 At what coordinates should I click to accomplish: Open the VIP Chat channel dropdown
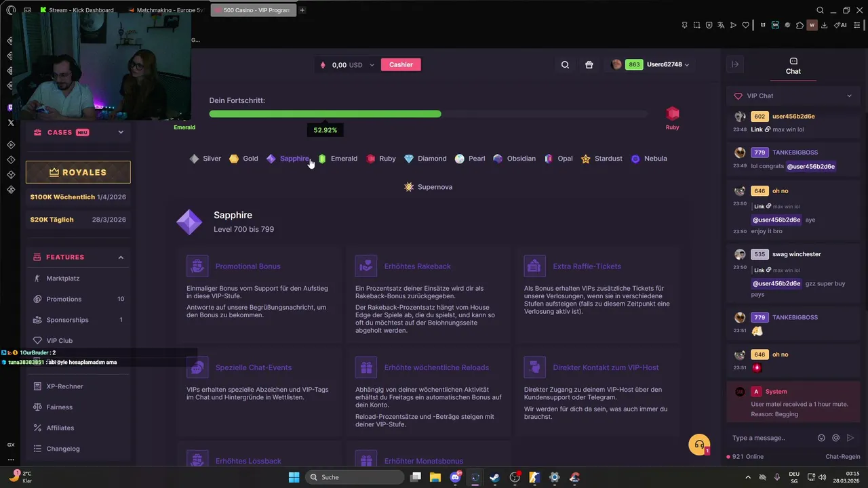(x=793, y=96)
